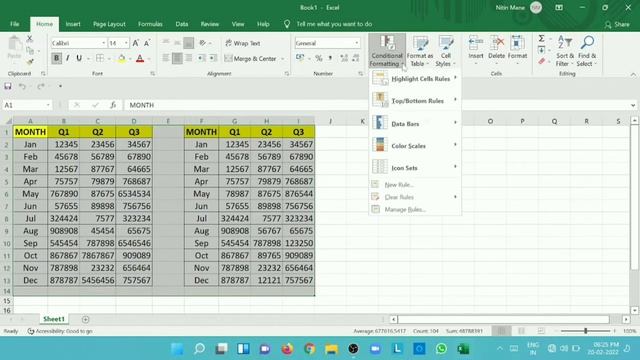Open the WhatsApp icon in the taskbar

coord(441,349)
